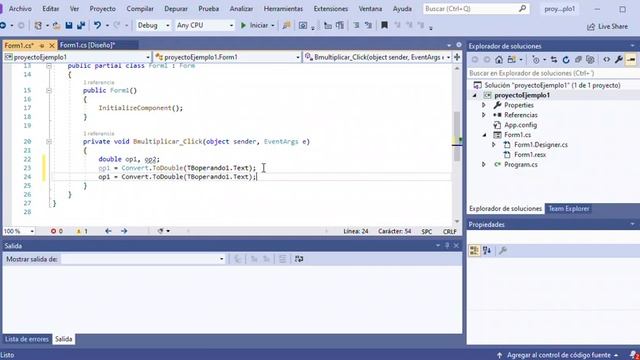Click Sync with Active Document icon
This screenshot has height=360, width=640.
click(x=553, y=60)
